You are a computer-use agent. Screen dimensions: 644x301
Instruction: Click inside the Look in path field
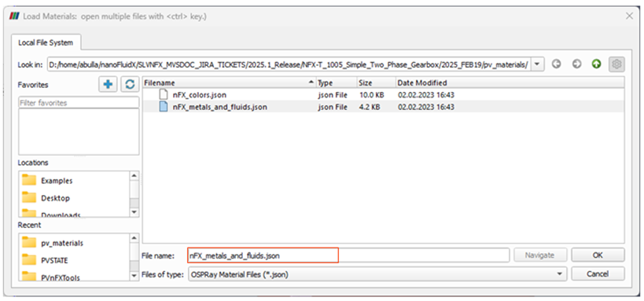tap(289, 64)
